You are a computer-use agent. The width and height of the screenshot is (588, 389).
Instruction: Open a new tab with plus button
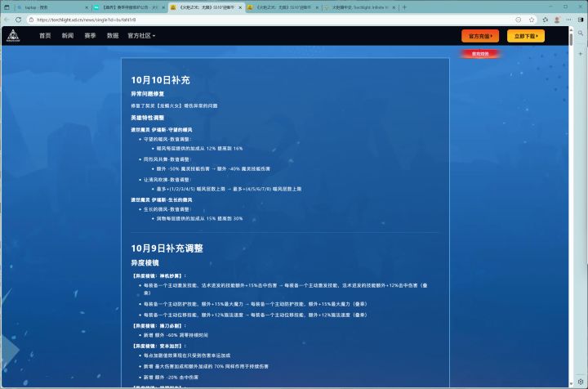point(404,7)
